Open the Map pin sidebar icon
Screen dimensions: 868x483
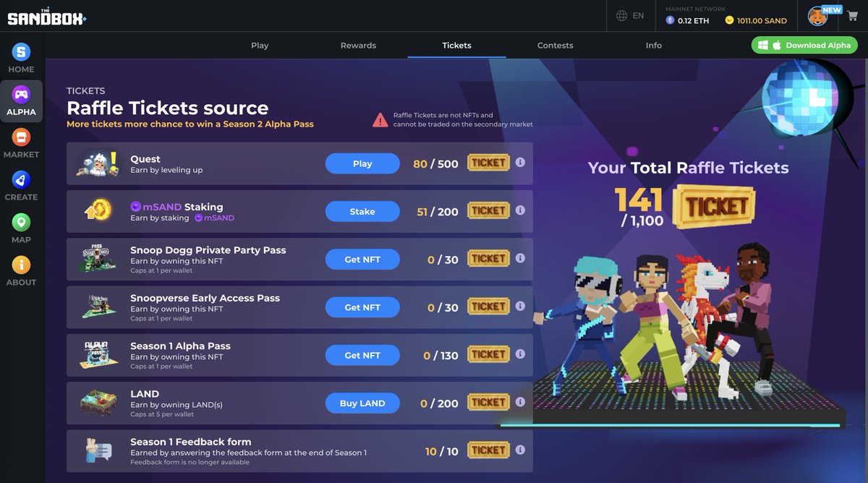[21, 223]
